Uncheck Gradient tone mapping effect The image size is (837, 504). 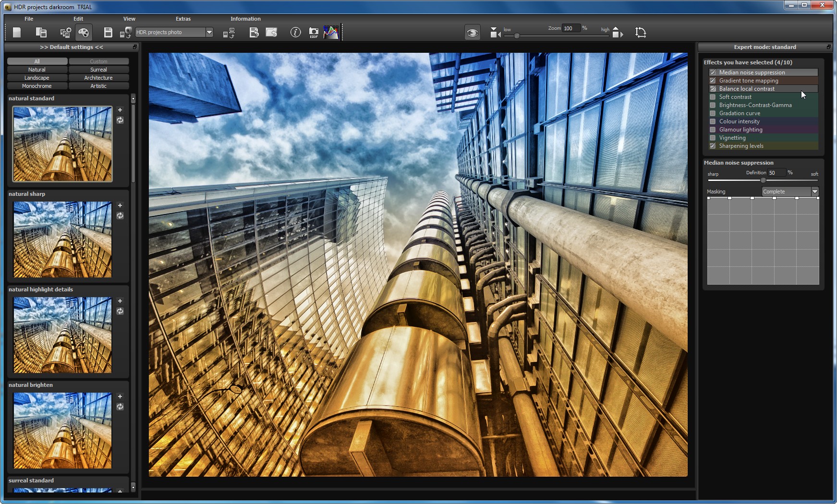[713, 81]
